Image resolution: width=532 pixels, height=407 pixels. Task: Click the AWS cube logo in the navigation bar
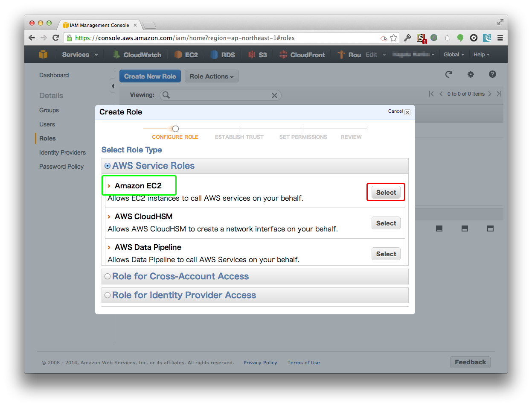click(x=43, y=54)
